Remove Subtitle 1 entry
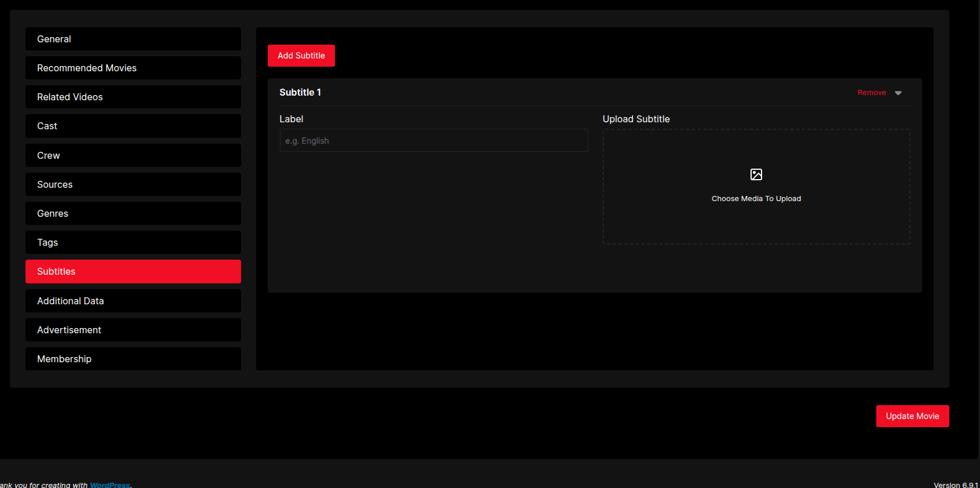 tap(872, 93)
